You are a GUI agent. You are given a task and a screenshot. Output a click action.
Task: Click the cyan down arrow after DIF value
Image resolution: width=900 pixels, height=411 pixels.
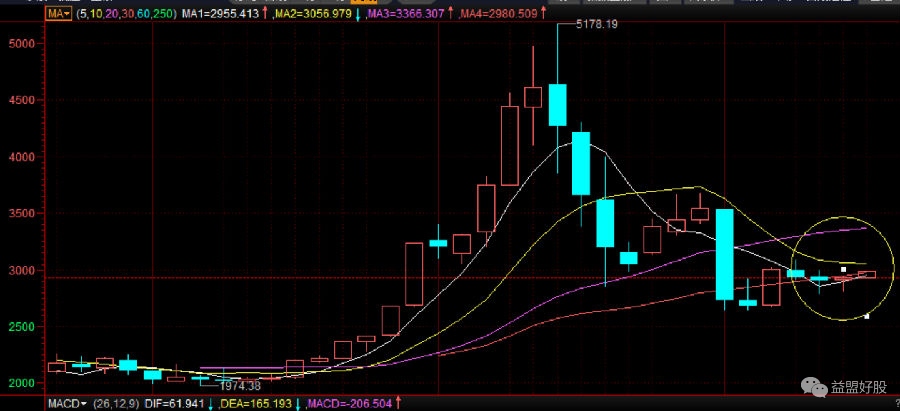[210, 403]
